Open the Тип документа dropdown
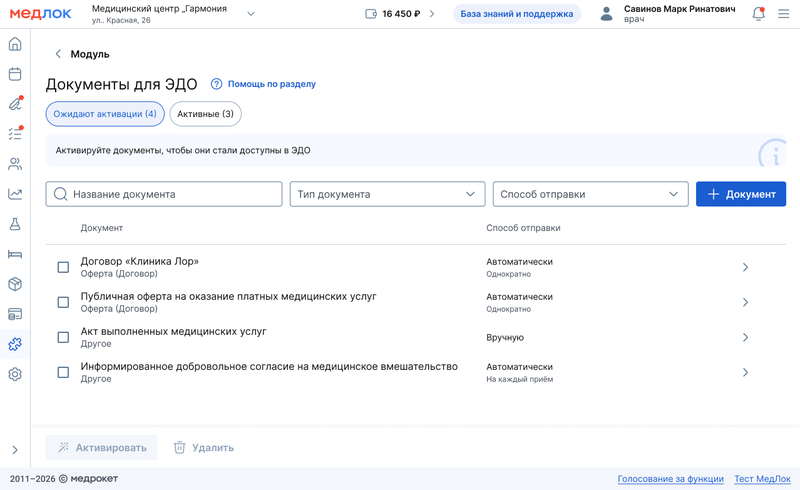The height and width of the screenshot is (490, 800). point(387,194)
